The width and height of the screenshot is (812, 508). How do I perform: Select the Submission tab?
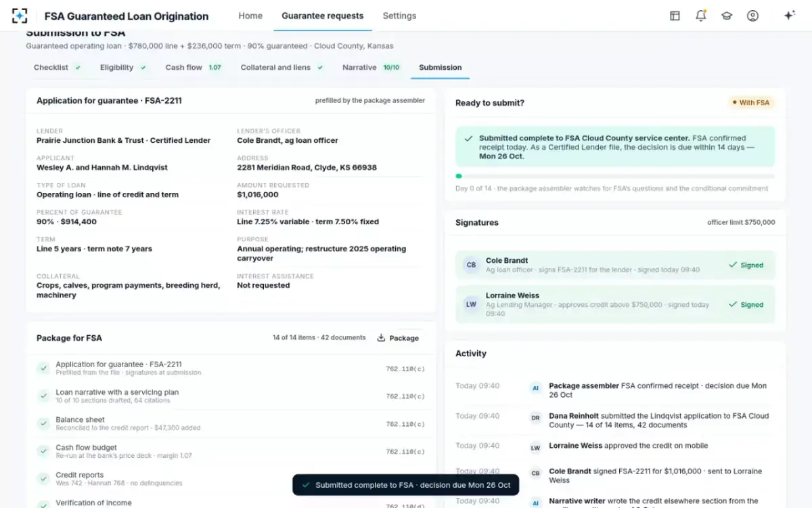coord(441,68)
